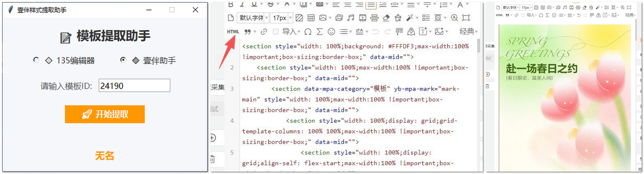Screen dimensions: 644x174
Task: Expand 经典 mode dropdown in code editor toolbar
Action: pyautogui.click(x=468, y=32)
